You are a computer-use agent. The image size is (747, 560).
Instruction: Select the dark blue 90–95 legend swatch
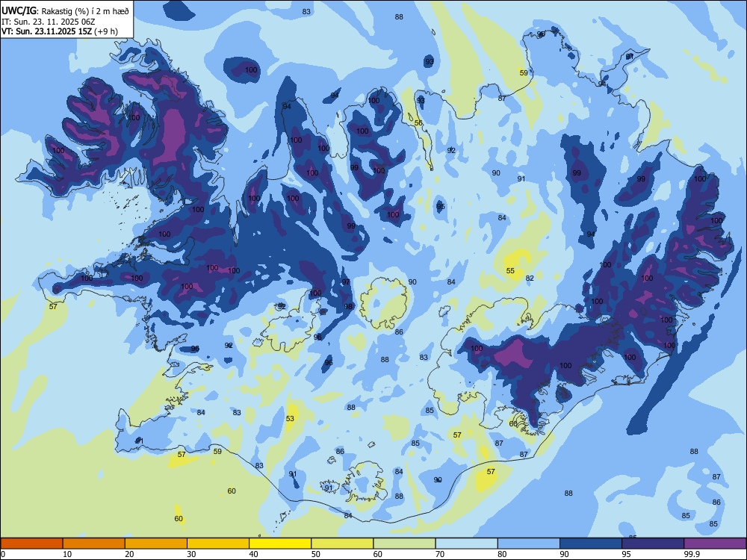click(591, 544)
